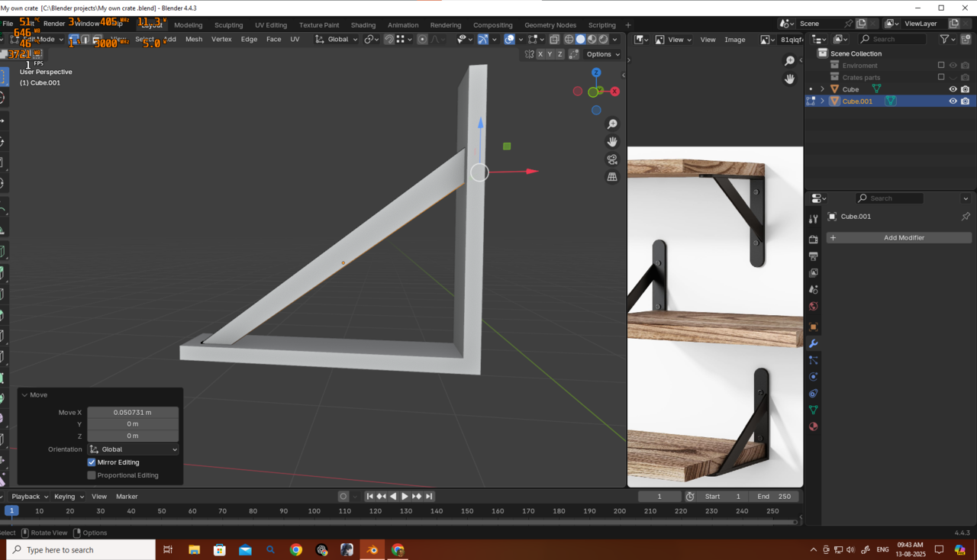Jump to the timeline's end frame

429,496
